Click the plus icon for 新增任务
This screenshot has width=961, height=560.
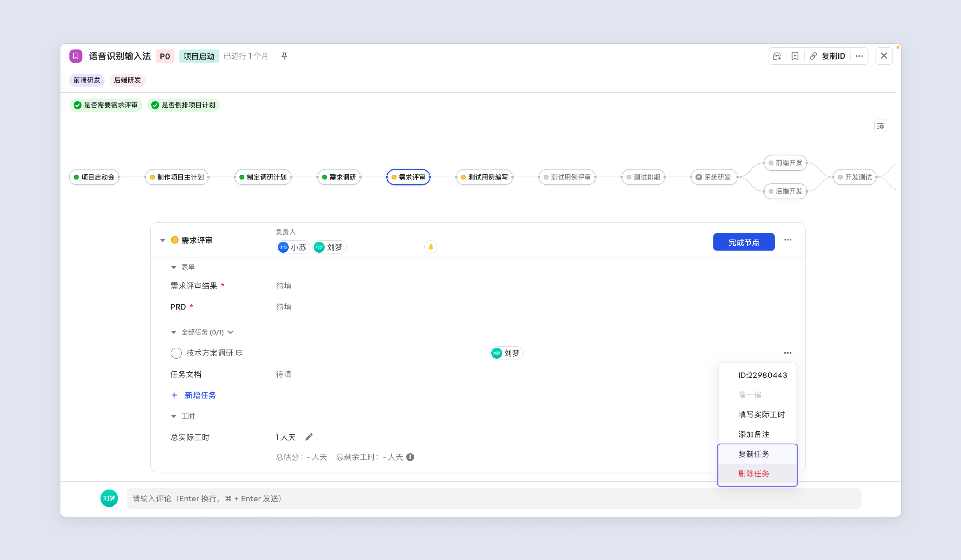(174, 395)
